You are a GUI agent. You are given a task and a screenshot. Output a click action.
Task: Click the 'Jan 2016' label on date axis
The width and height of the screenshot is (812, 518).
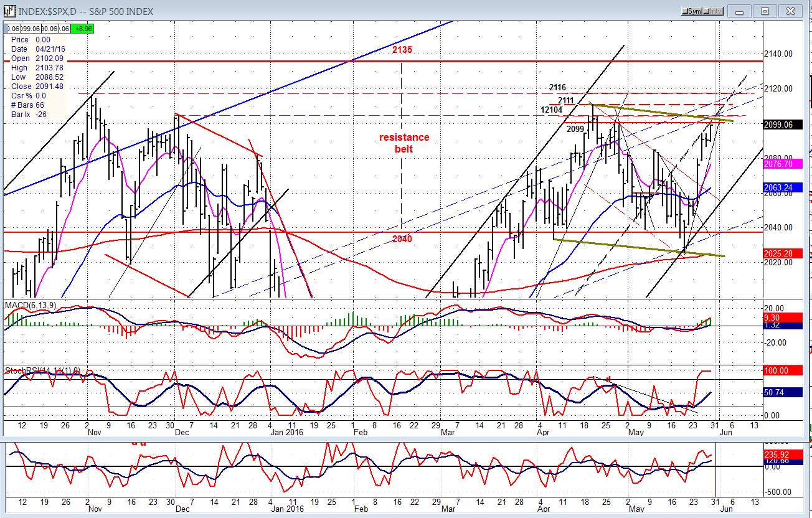pos(286,432)
